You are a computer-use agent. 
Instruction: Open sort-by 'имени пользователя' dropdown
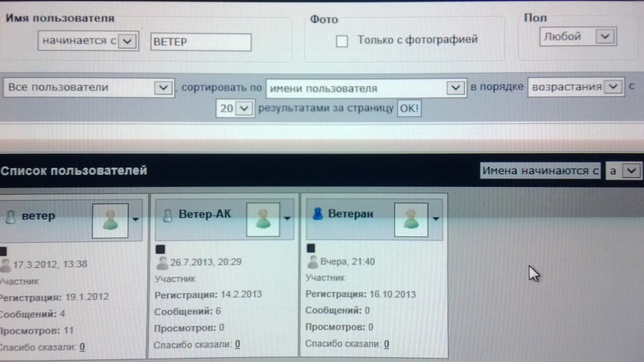(x=455, y=88)
